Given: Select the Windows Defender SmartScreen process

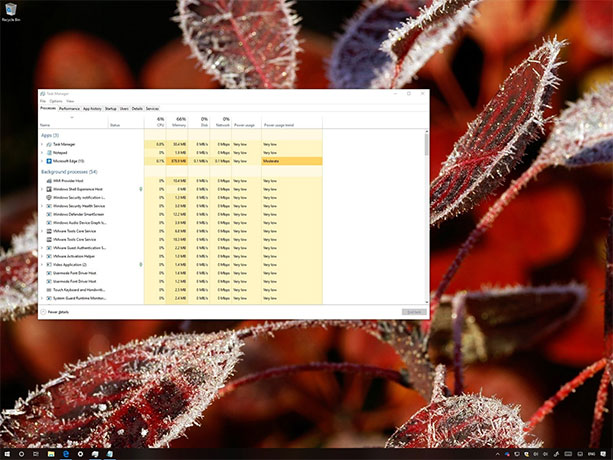Looking at the screenshot, I should point(181,214).
